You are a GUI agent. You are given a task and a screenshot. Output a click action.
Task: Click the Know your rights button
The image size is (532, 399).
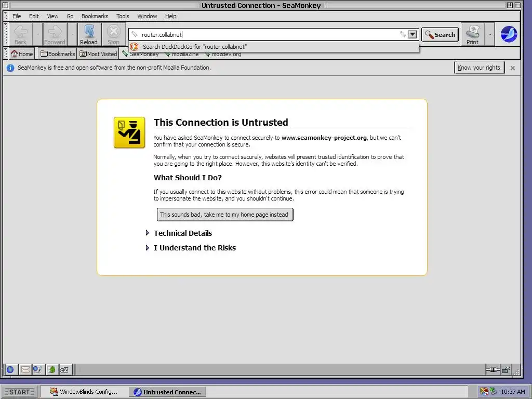click(479, 68)
